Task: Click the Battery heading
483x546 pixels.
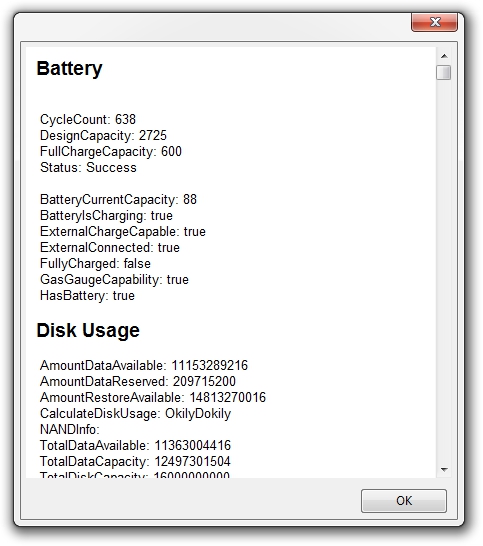Action: [x=70, y=69]
